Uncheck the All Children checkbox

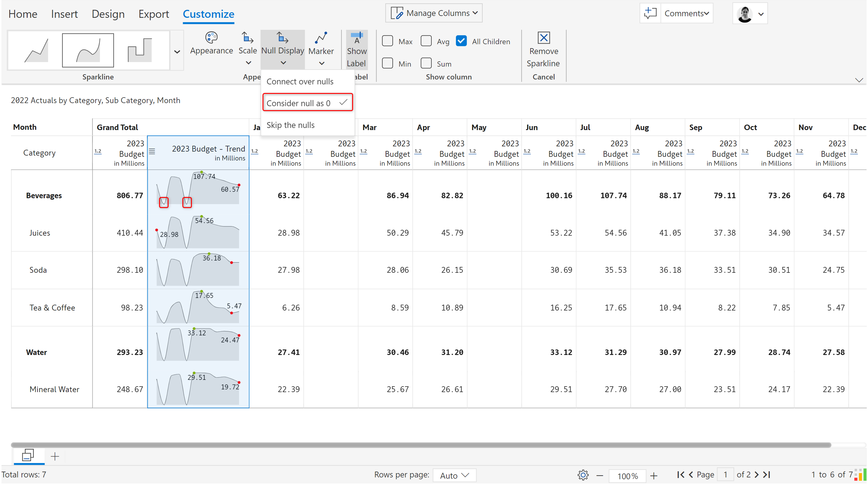(x=461, y=41)
